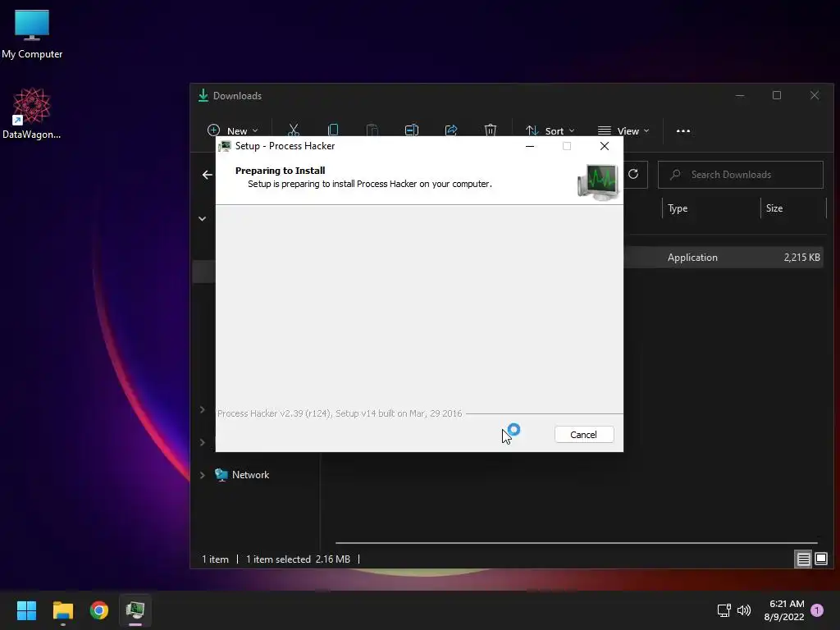Image resolution: width=840 pixels, height=630 pixels.
Task: Open notification badge in taskbar
Action: pyautogui.click(x=817, y=610)
